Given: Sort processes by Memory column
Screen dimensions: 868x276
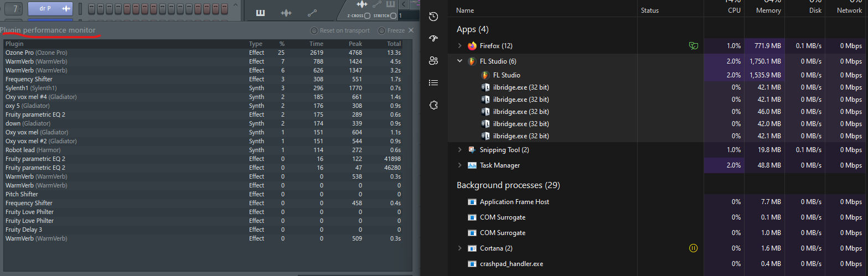Looking at the screenshot, I should pos(768,10).
